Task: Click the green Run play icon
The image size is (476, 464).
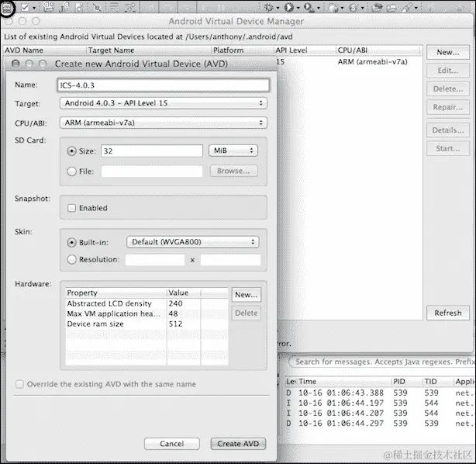Action: pyautogui.click(x=288, y=7)
